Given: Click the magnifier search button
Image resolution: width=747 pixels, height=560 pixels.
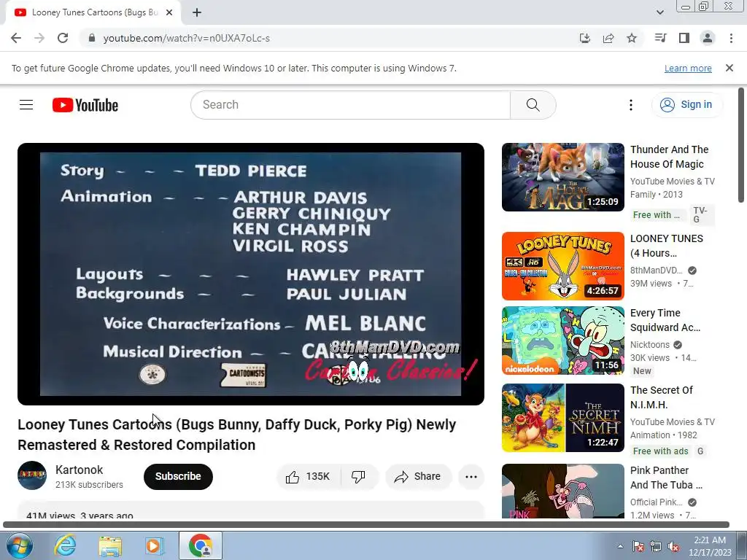Looking at the screenshot, I should [x=533, y=105].
